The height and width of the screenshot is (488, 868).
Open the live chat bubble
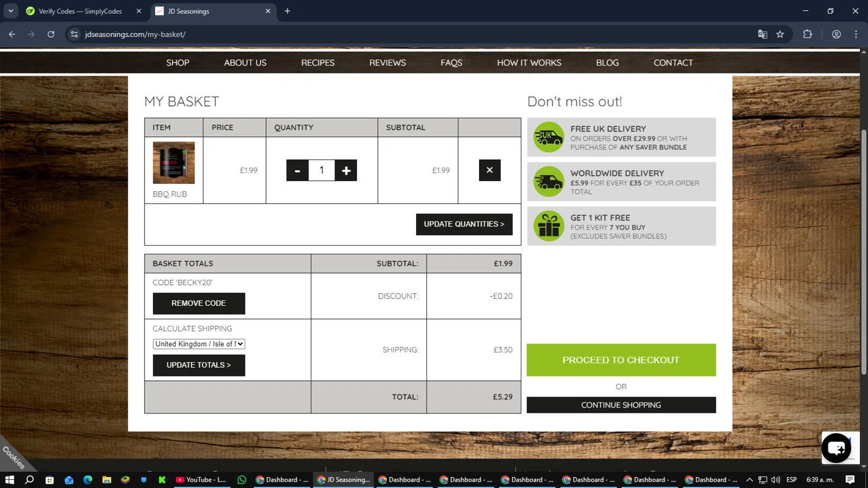click(836, 448)
